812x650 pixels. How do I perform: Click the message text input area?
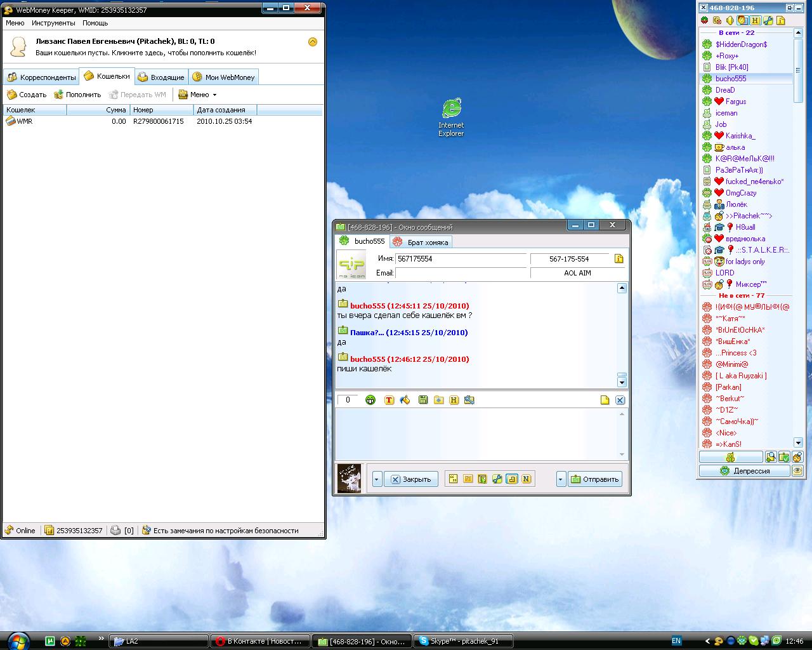(476, 434)
